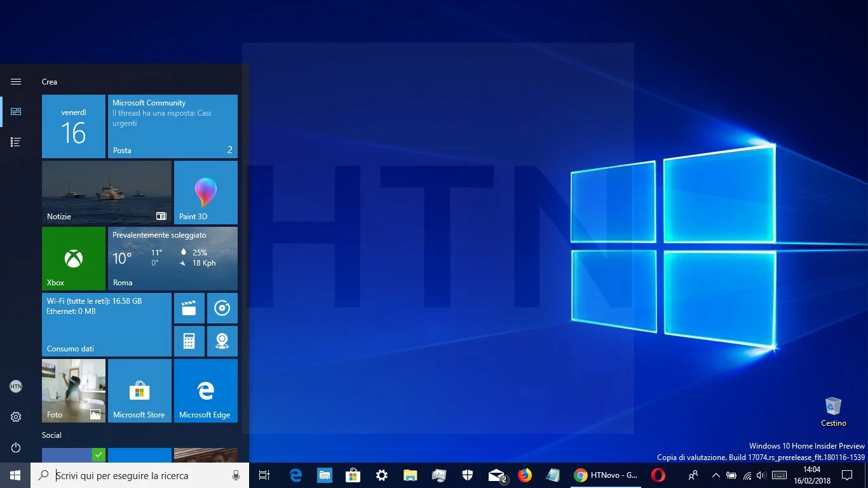Open the Film & TV clapperboard tile
The width and height of the screenshot is (868, 488).
click(x=189, y=308)
